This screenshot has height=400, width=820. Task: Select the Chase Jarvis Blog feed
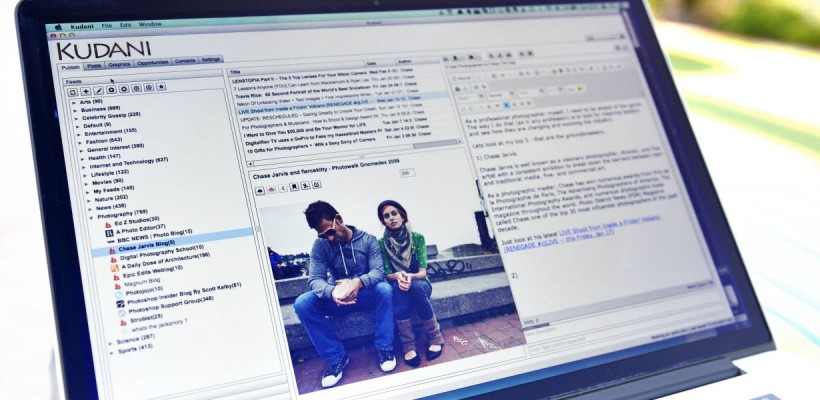click(147, 246)
